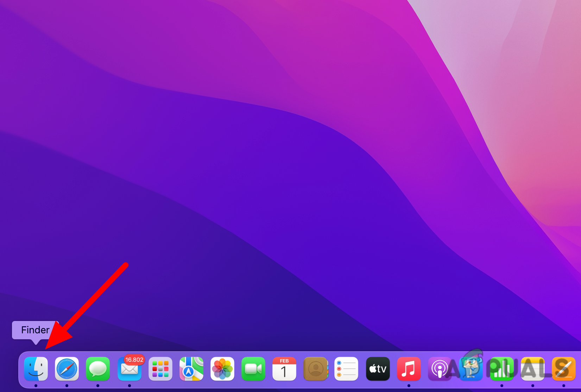Launch Pages word processor
The image size is (581, 392).
pos(563,369)
